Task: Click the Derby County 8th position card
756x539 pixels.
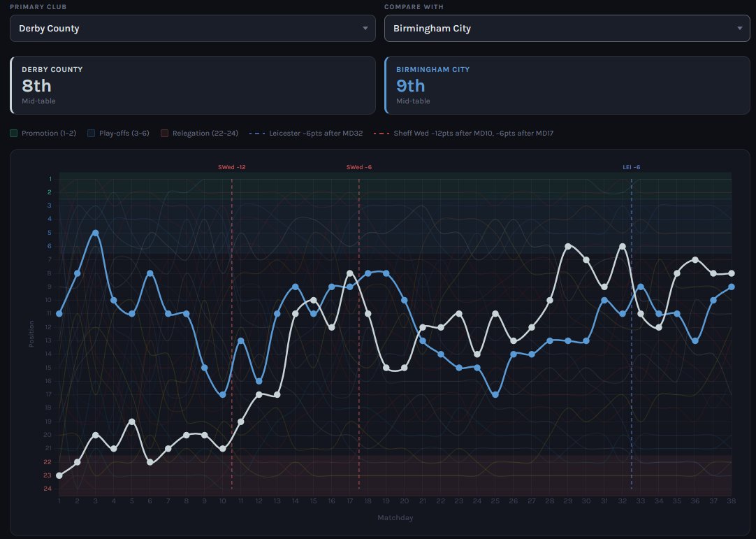Action: click(192, 85)
